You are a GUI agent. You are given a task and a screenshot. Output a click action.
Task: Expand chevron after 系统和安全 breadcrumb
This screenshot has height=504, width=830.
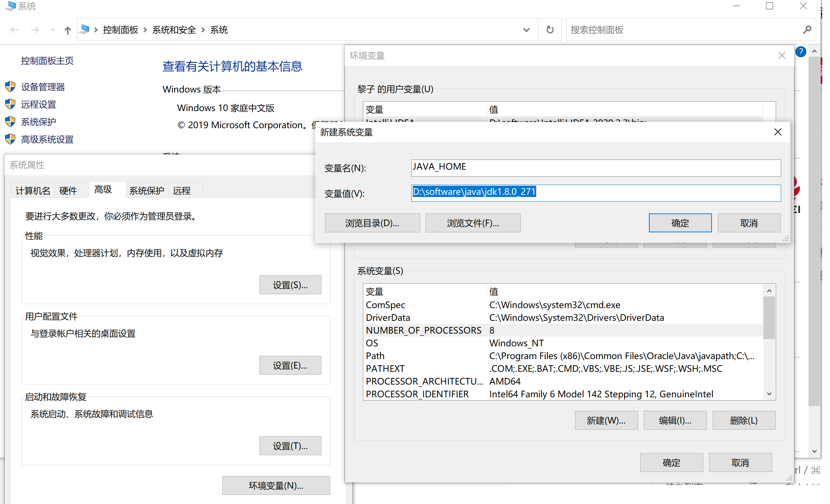(x=203, y=30)
